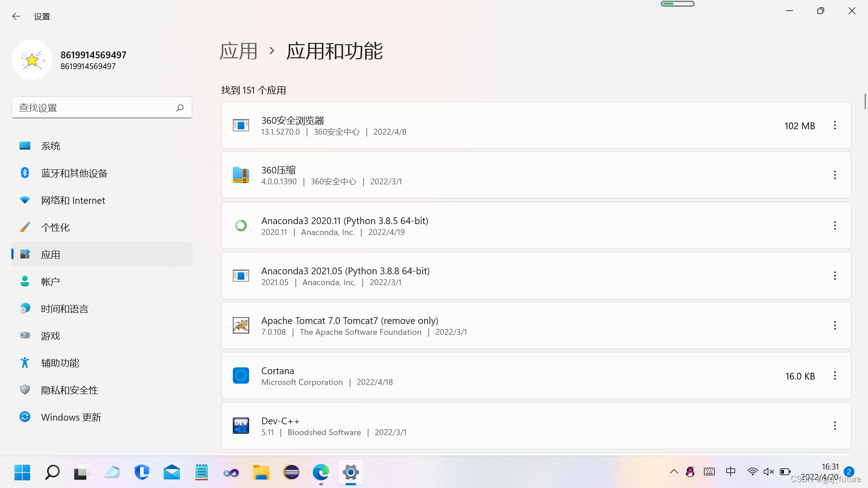
Task: Open 蓝牙和其他设备 settings
Action: tap(102, 173)
